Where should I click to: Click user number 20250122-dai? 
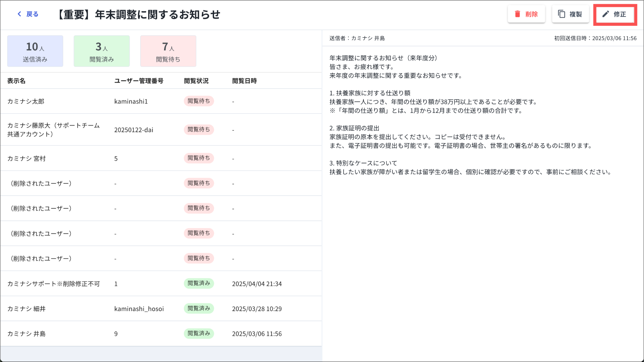coord(134,130)
